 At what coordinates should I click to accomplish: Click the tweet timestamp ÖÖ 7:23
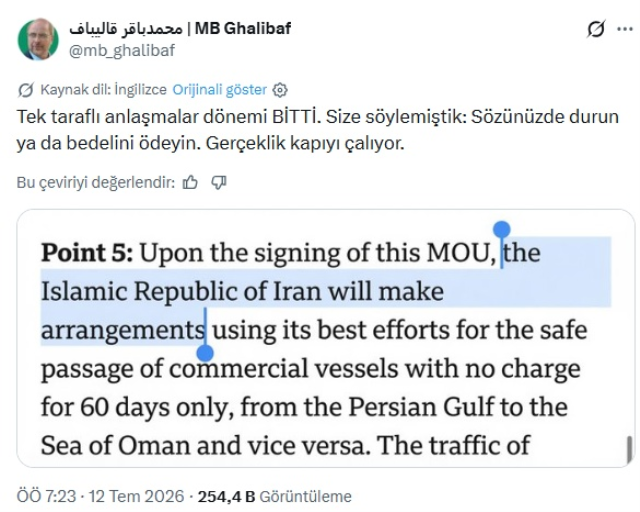[x=46, y=496]
